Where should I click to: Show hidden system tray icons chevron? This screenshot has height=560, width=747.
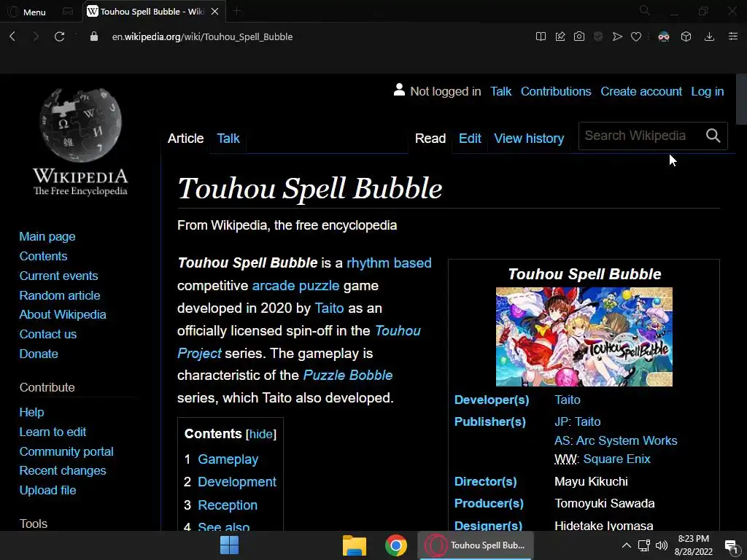click(x=627, y=545)
